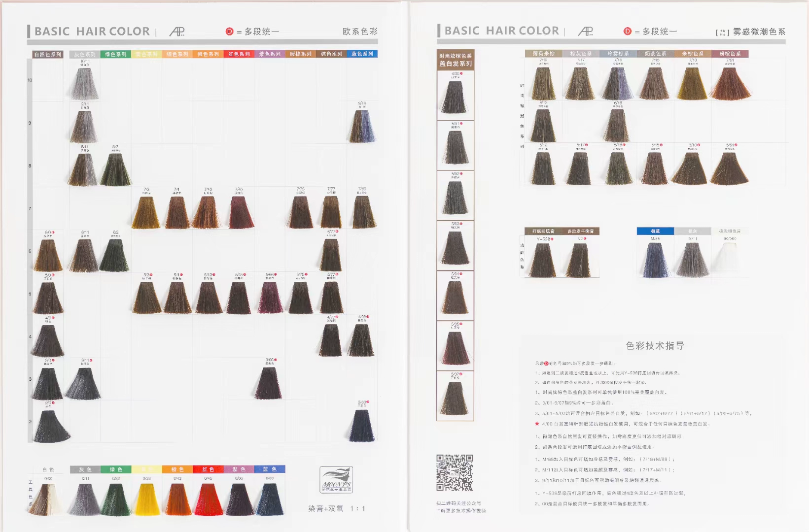Click the 色彩技术指导 heading
Screen dimensions: 809x532
click(x=655, y=346)
